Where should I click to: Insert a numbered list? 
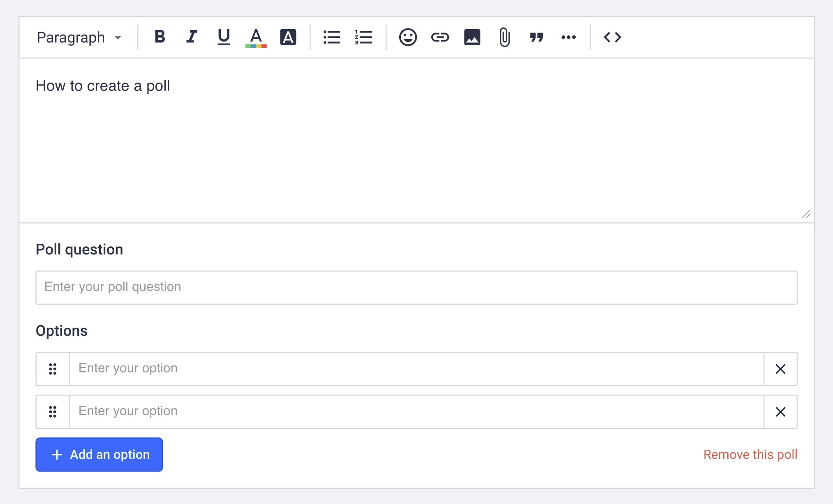[363, 37]
